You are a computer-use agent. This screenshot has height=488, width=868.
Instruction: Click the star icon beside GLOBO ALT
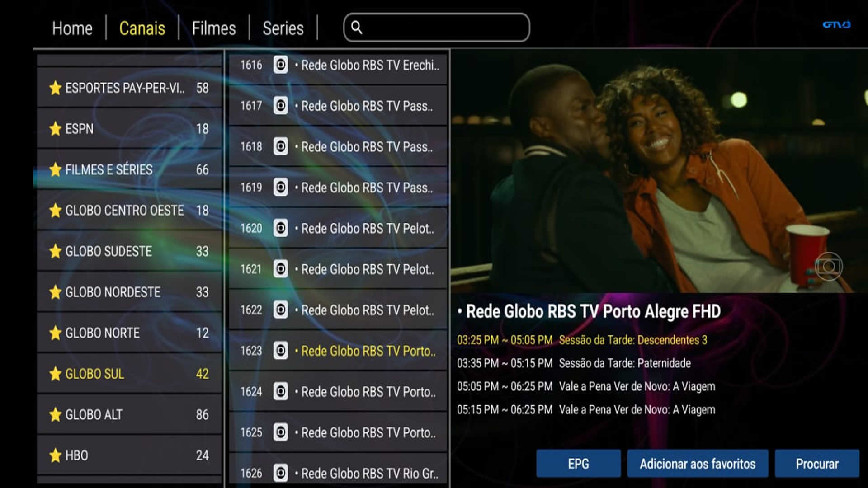click(x=55, y=415)
